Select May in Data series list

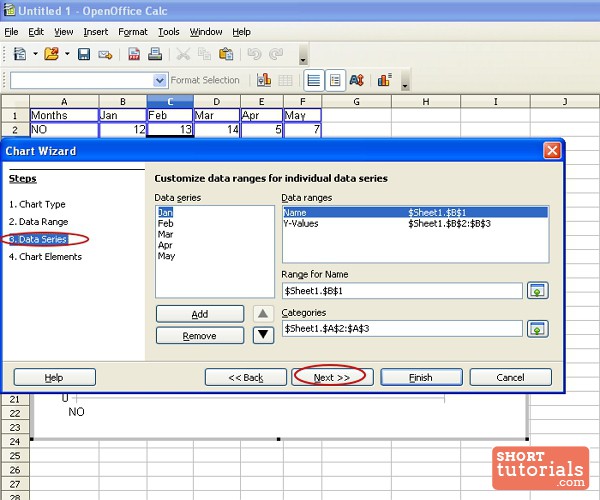[x=166, y=256]
